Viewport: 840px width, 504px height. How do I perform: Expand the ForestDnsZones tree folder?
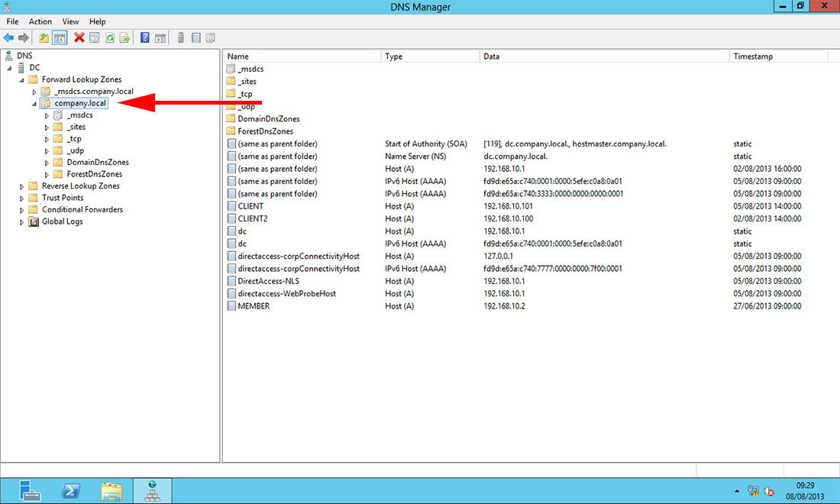(47, 175)
